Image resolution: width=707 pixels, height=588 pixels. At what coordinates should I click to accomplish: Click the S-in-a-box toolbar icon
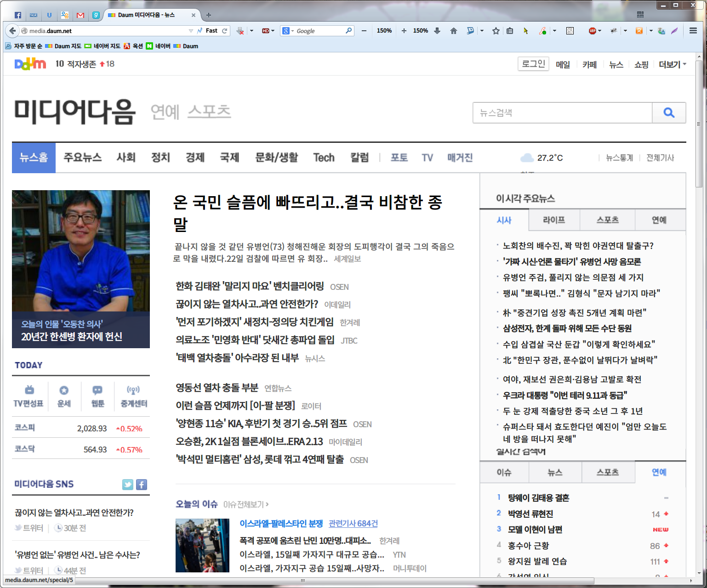(570, 31)
